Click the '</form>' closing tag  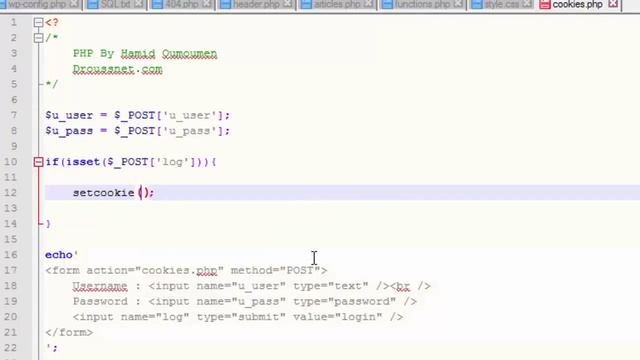(69, 333)
